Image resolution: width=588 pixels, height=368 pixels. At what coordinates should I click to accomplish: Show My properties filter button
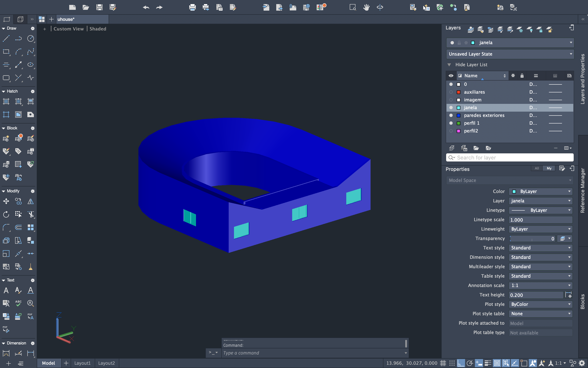pos(549,168)
